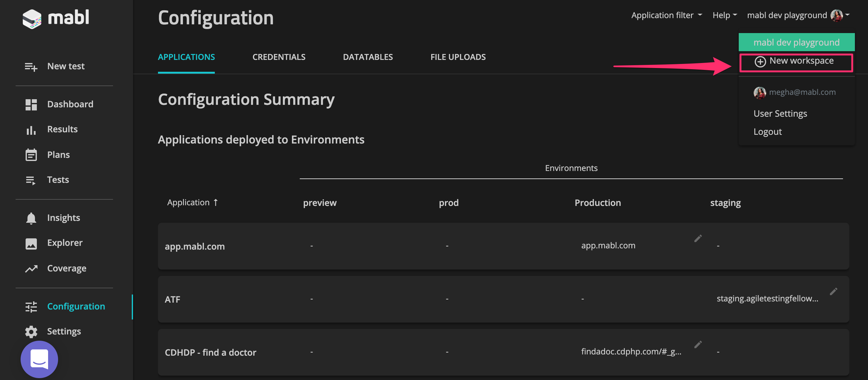Select the ATF application row name
The image size is (868, 380).
pyautogui.click(x=173, y=300)
